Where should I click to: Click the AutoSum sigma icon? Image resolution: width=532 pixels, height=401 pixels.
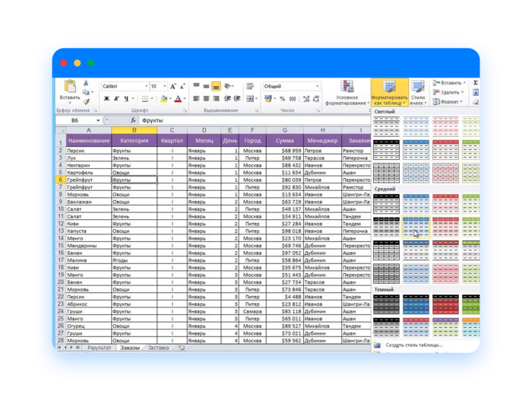tap(476, 83)
